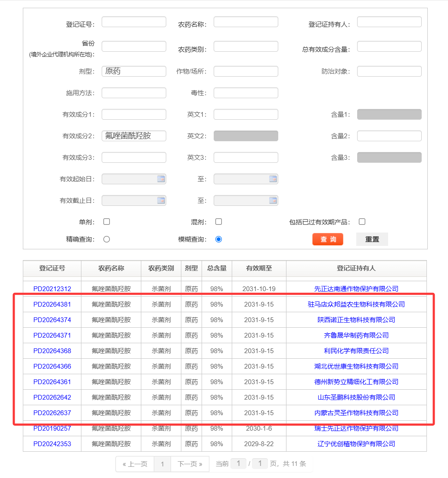This screenshot has width=448, height=478.
Task: Open registration PD20262637 link
Action: [52, 413]
